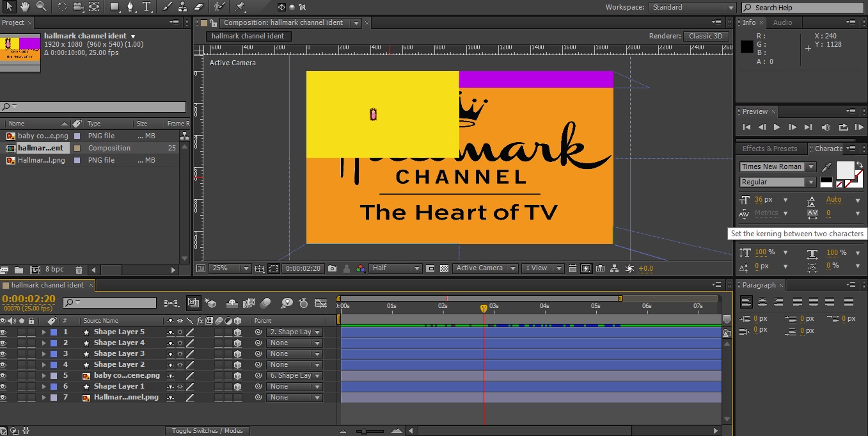Expand Shape Layer 5 properties triangle
Screen dimensions: 868x436
(44, 332)
